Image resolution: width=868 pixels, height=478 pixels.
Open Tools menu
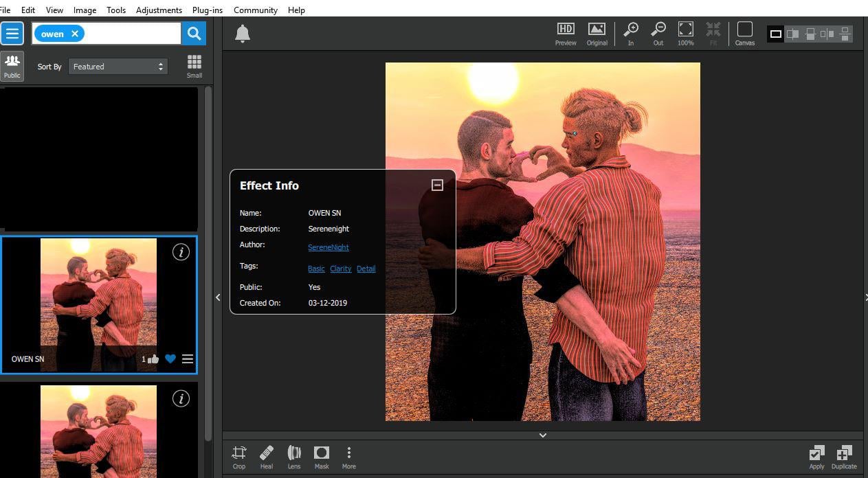(x=116, y=10)
